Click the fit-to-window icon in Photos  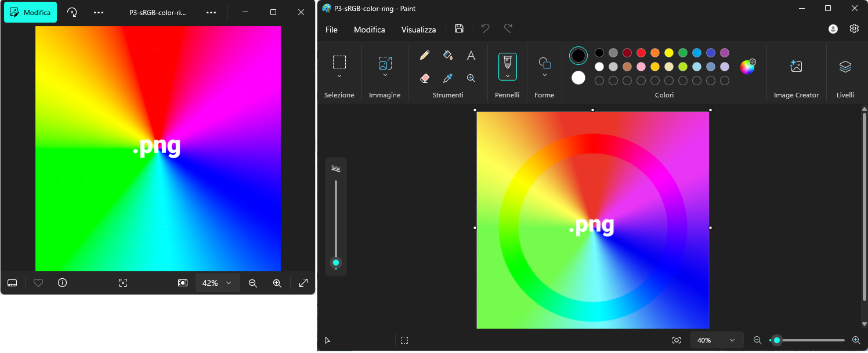tap(183, 283)
